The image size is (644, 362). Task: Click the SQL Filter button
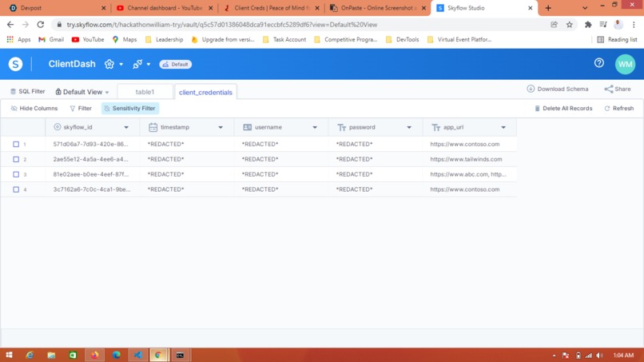(x=27, y=92)
